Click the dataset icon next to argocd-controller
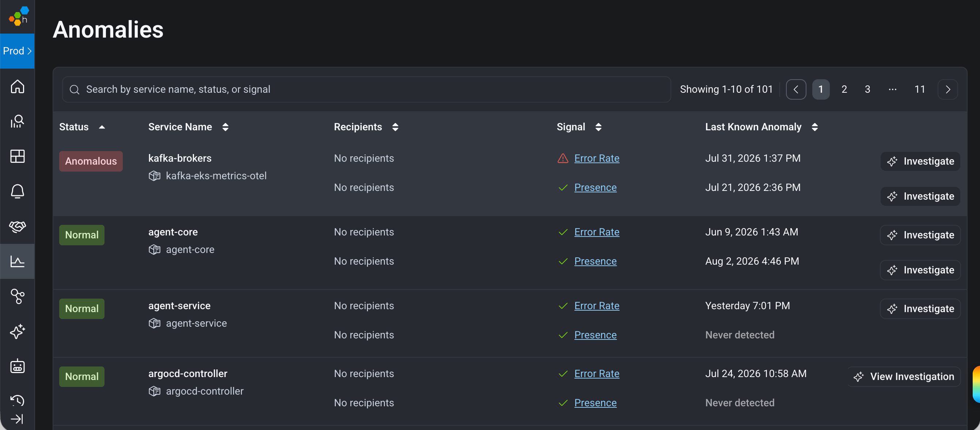The width and height of the screenshot is (980, 430). point(155,391)
